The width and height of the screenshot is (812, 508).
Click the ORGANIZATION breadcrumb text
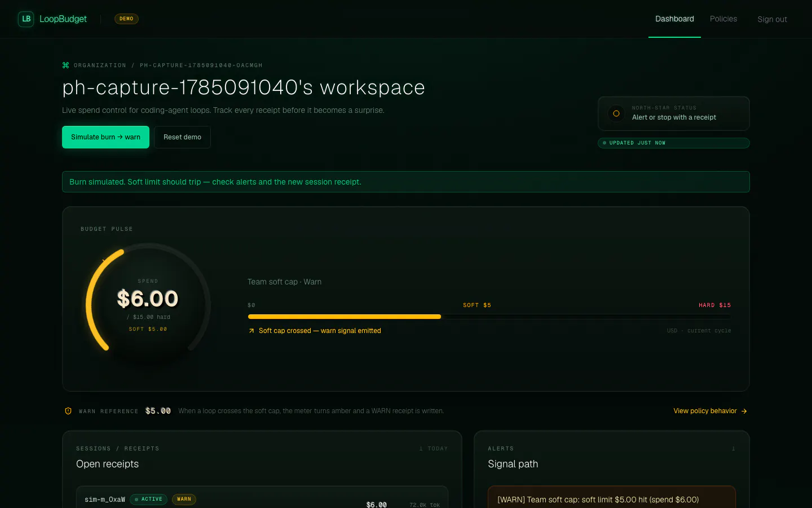100,65
